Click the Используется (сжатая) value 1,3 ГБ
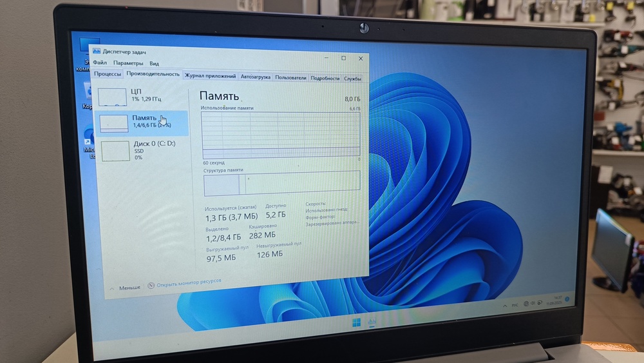 (x=231, y=217)
